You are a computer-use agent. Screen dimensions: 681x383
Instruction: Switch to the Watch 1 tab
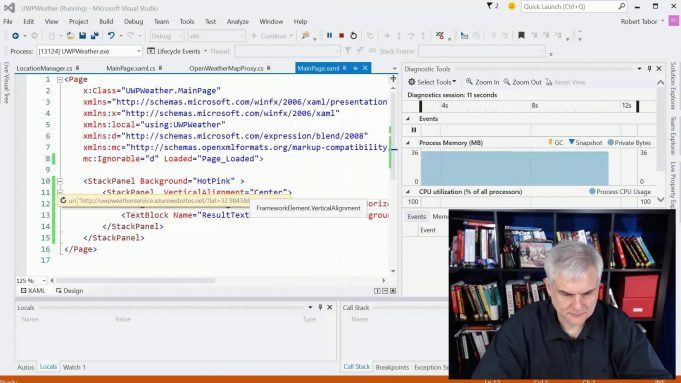click(x=74, y=367)
